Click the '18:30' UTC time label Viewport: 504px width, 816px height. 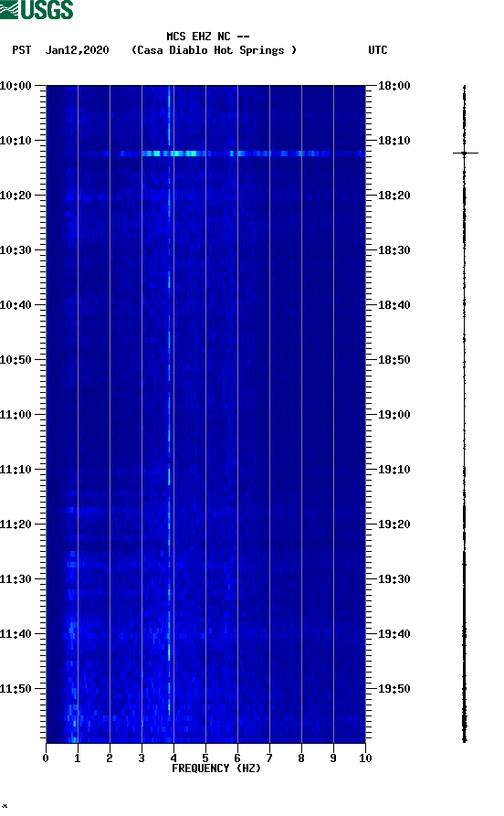pyautogui.click(x=394, y=250)
